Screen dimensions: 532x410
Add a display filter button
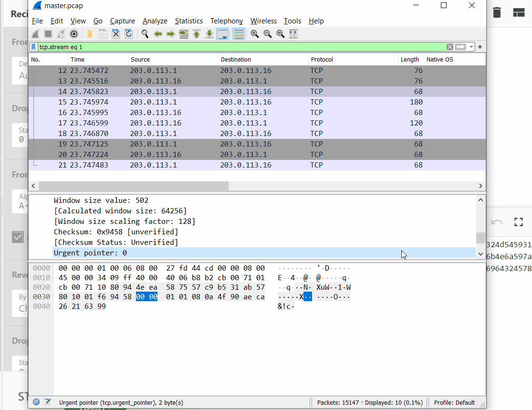click(x=480, y=47)
